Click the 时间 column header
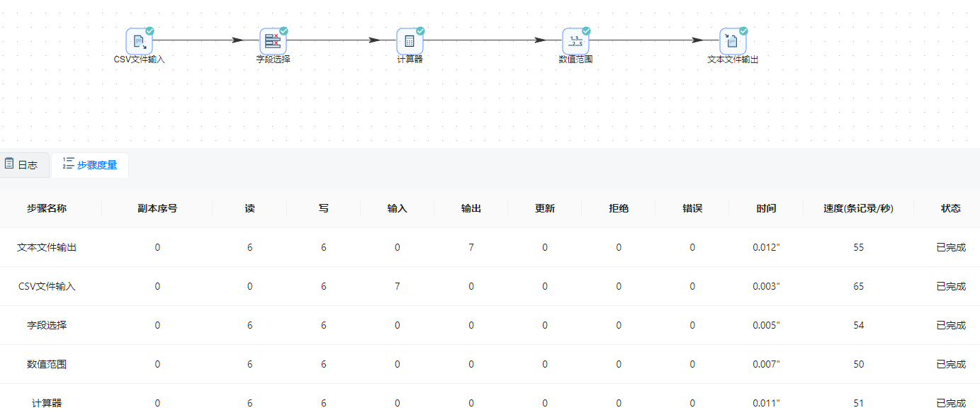 (x=766, y=208)
